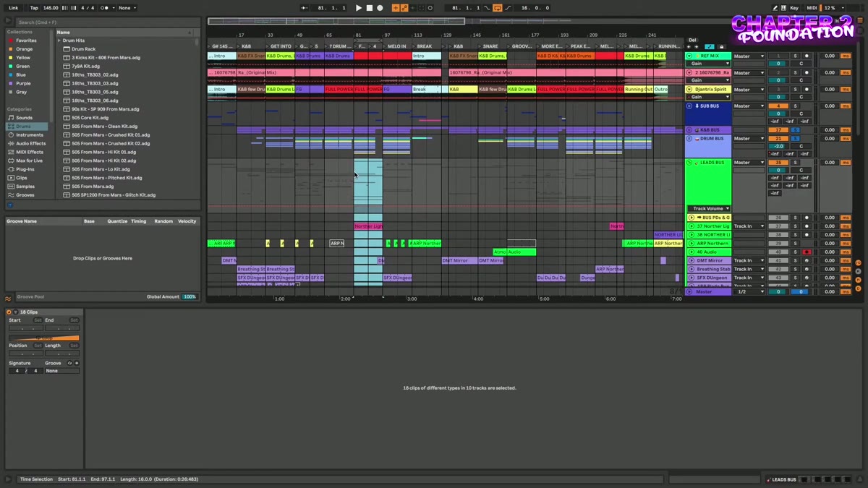This screenshot has width=868, height=488.
Task: Enable the Loop switch in transport
Action: coord(498,8)
